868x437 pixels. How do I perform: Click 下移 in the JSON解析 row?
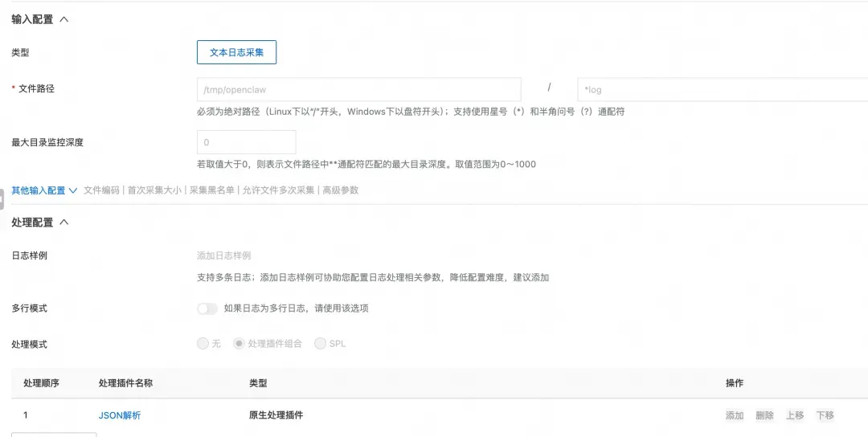tap(825, 415)
